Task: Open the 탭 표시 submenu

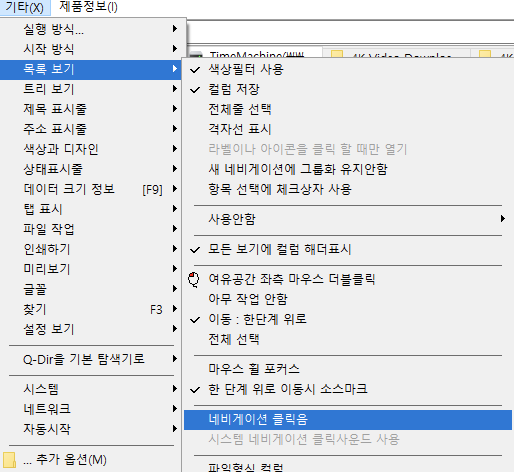Action: [x=91, y=209]
